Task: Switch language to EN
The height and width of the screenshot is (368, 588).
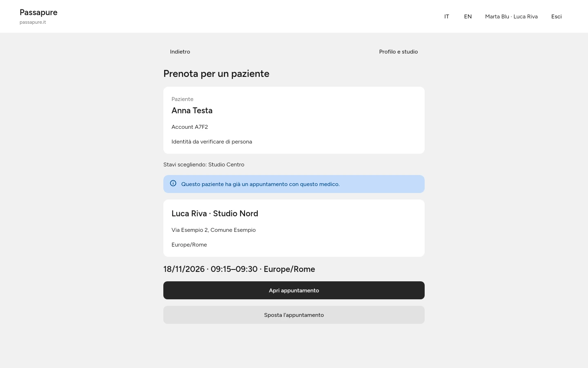Action: pyautogui.click(x=468, y=16)
